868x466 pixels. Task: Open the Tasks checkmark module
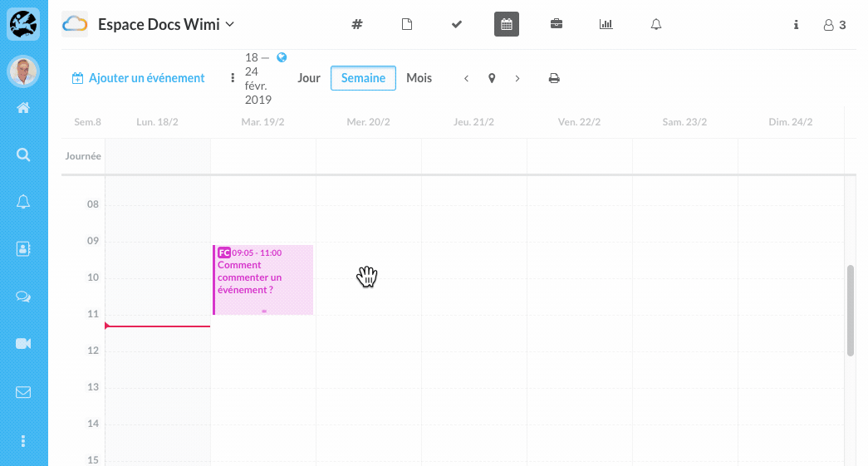(x=457, y=24)
